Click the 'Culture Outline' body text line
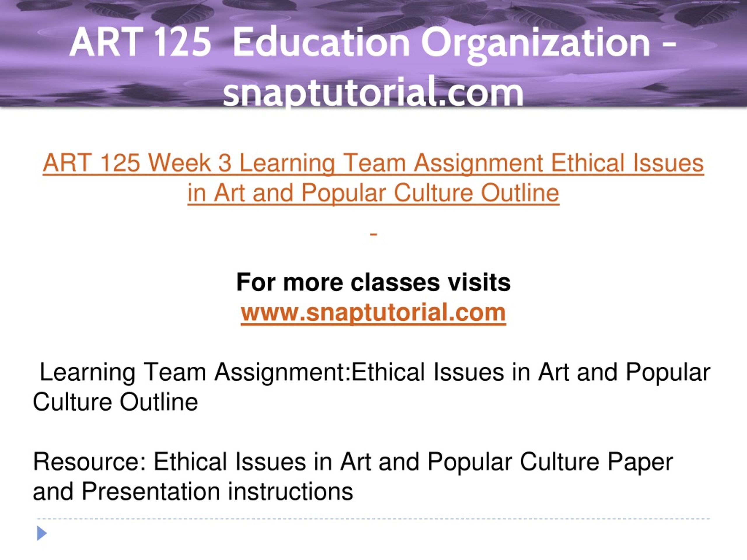 tap(115, 402)
